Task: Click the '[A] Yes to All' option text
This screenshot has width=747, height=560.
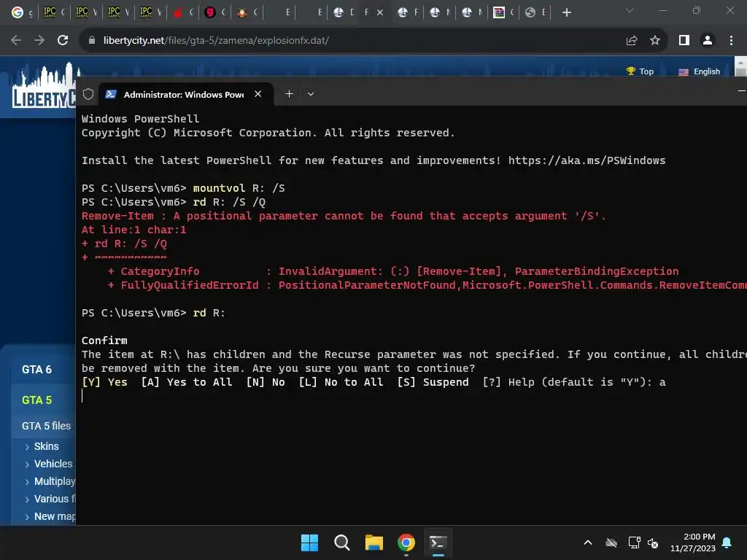Action: [186, 382]
